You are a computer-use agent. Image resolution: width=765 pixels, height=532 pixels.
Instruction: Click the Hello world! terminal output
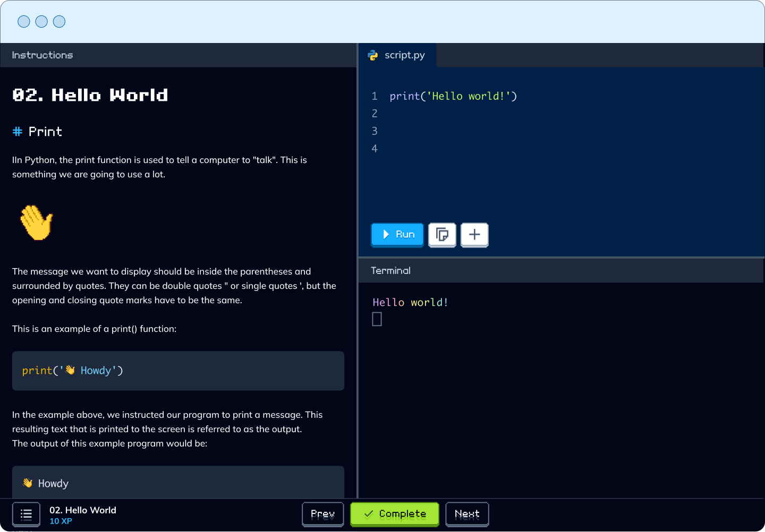click(410, 302)
